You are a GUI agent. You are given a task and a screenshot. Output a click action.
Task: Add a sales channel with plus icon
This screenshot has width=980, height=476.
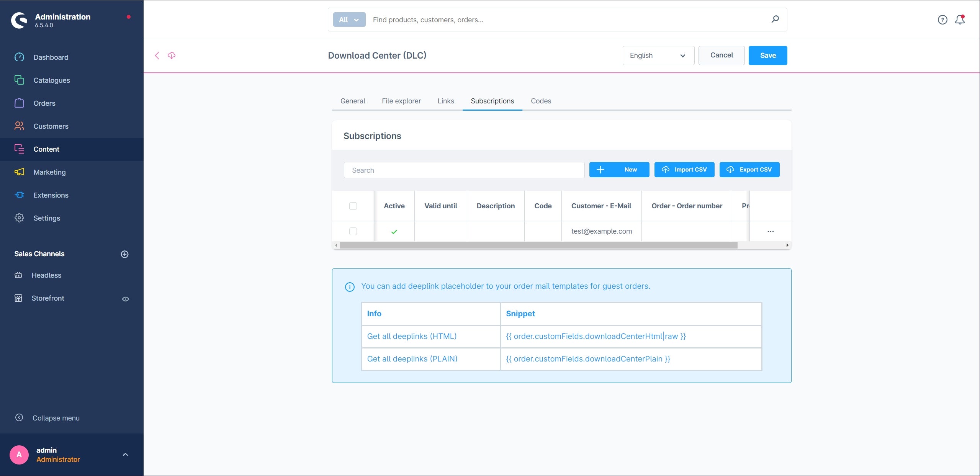[124, 254]
